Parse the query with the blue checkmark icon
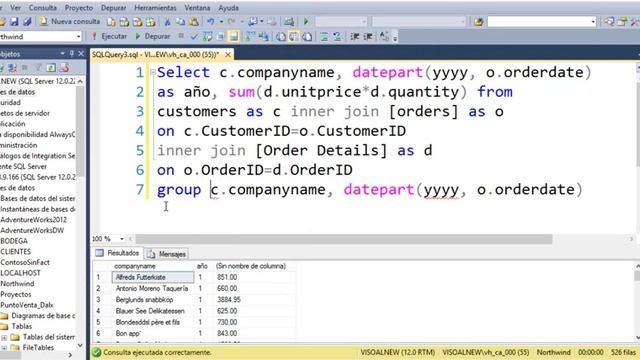The height and width of the screenshot is (360, 640). [x=194, y=37]
